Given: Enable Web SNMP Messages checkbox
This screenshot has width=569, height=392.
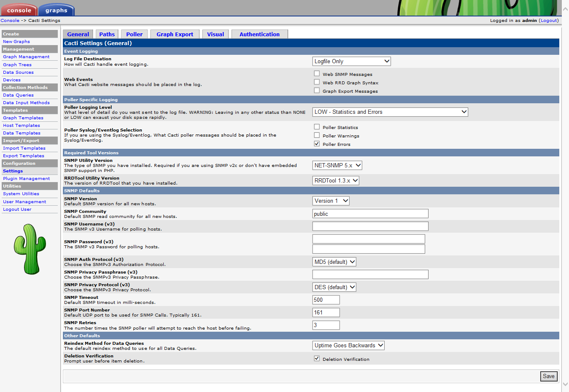Looking at the screenshot, I should pos(317,73).
